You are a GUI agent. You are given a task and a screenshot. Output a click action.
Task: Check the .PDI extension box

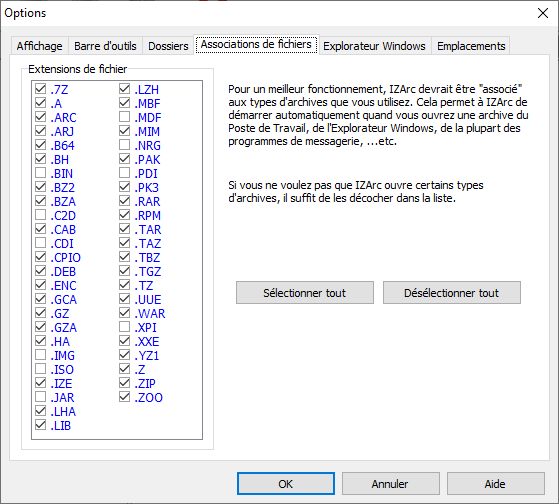click(124, 173)
